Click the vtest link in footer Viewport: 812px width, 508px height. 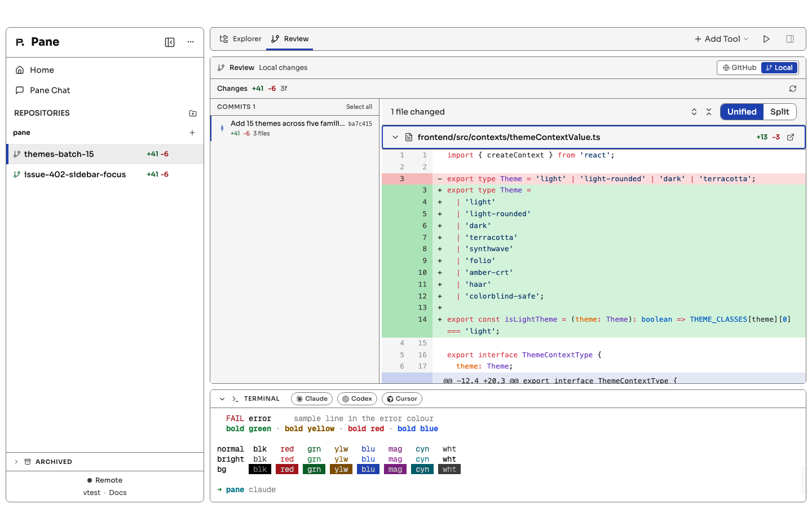[92, 493]
